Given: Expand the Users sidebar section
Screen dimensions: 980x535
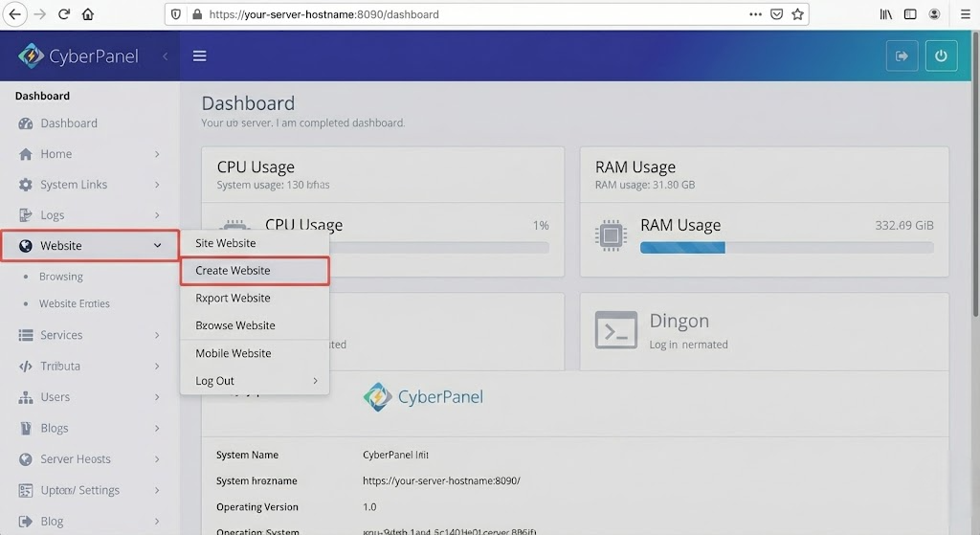Looking at the screenshot, I should [x=157, y=397].
